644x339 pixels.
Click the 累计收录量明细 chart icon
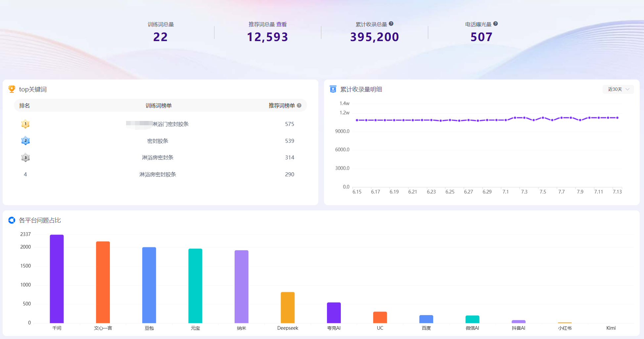pyautogui.click(x=333, y=89)
